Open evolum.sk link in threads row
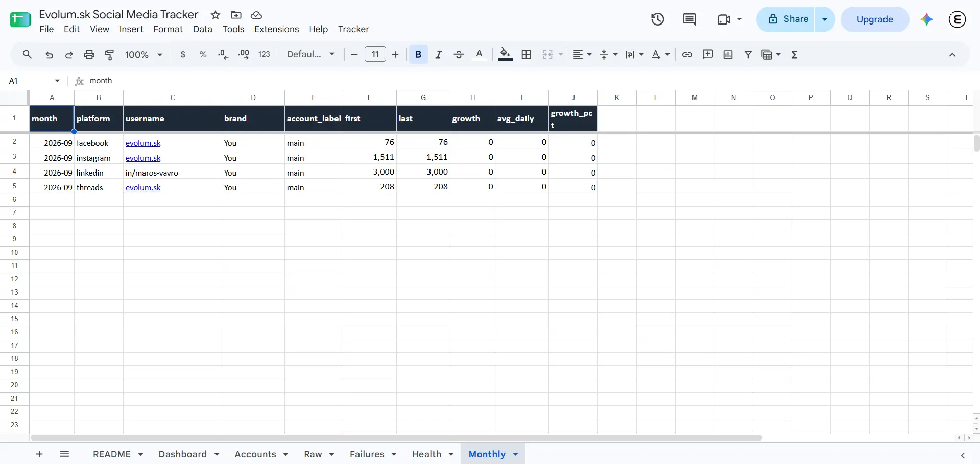The height and width of the screenshot is (464, 980). click(x=143, y=188)
